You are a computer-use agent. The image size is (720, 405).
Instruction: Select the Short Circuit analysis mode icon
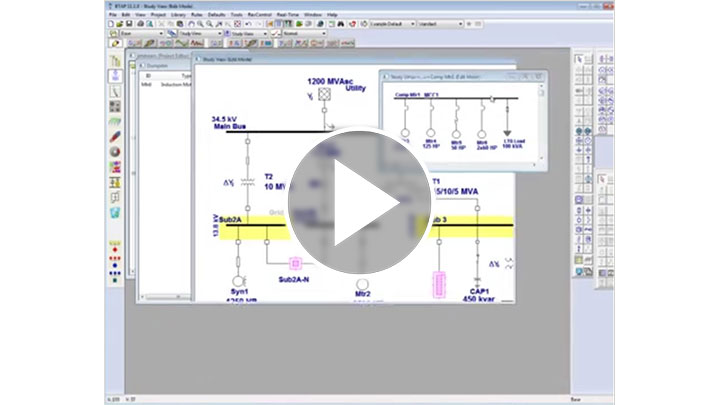[x=150, y=43]
